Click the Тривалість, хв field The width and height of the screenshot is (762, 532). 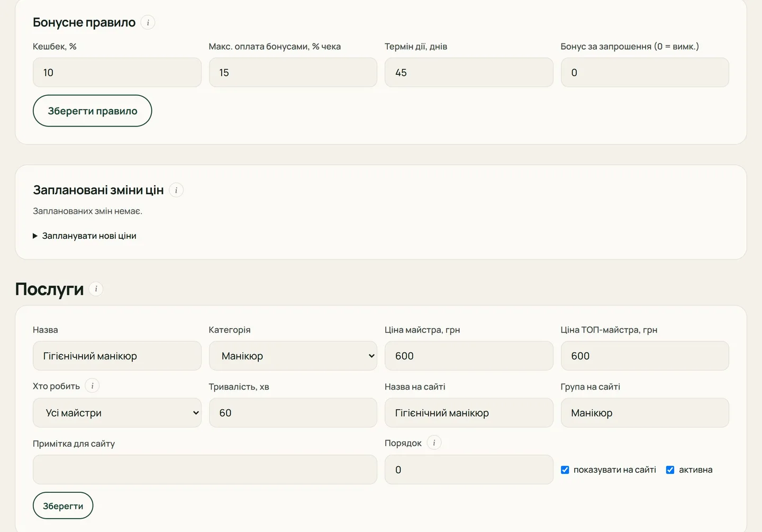293,413
